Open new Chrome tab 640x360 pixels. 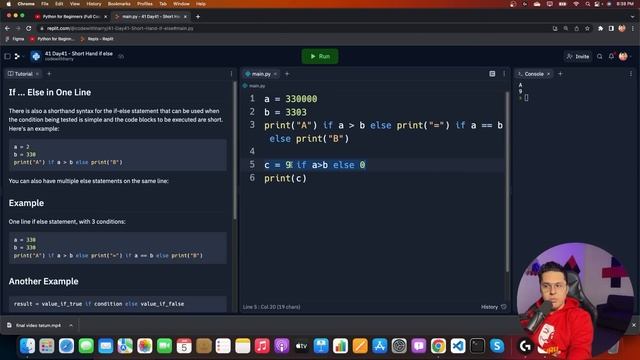pyautogui.click(x=198, y=16)
